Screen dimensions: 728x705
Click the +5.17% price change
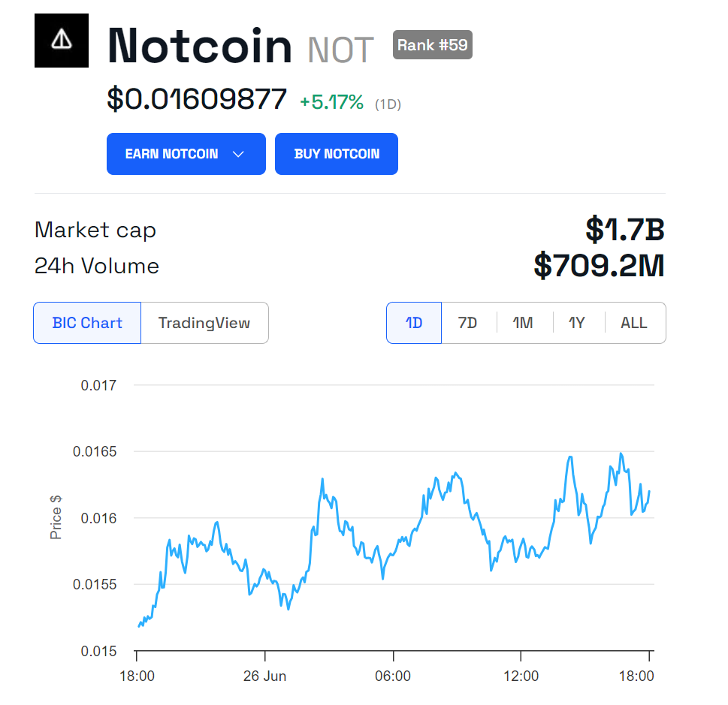click(x=331, y=102)
